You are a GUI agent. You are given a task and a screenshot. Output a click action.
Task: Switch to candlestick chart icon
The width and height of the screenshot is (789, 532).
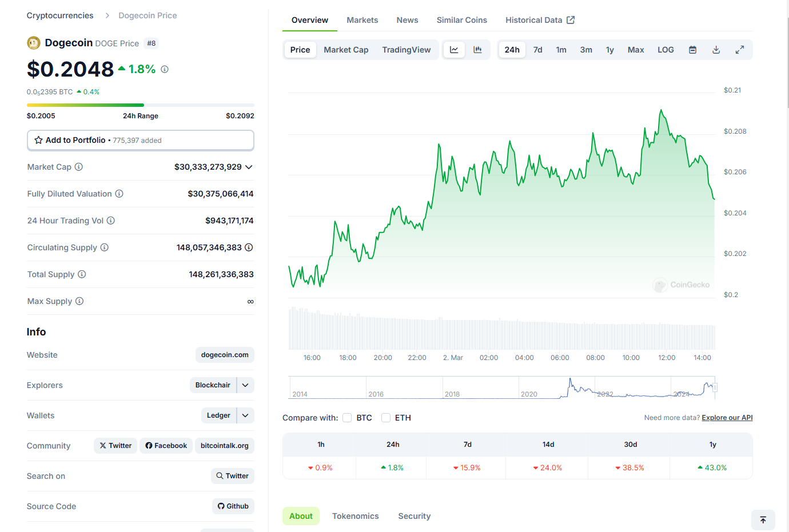pyautogui.click(x=477, y=50)
